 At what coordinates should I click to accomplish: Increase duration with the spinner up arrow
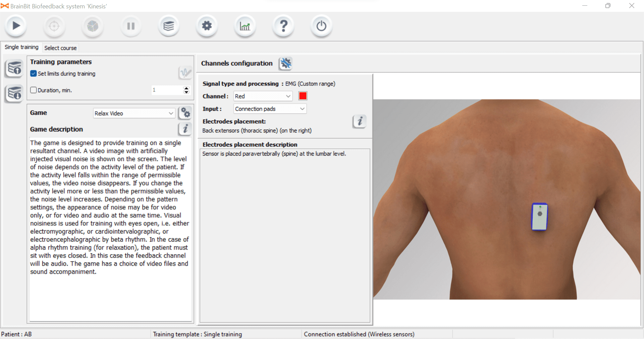tap(186, 88)
